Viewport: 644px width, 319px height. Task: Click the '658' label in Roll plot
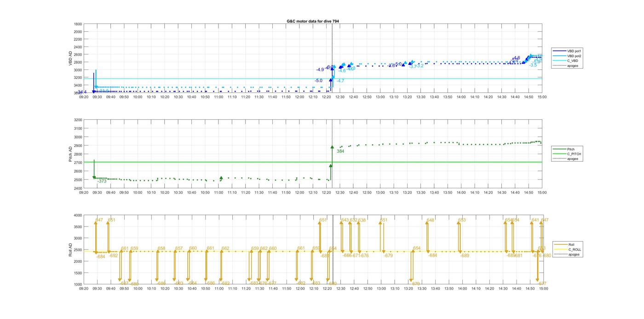[x=161, y=249]
